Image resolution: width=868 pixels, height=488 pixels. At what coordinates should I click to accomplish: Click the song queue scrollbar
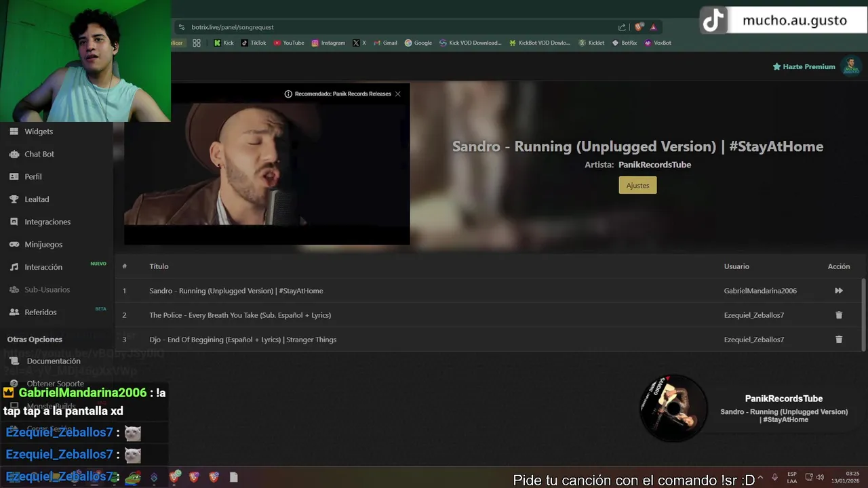pyautogui.click(x=863, y=314)
